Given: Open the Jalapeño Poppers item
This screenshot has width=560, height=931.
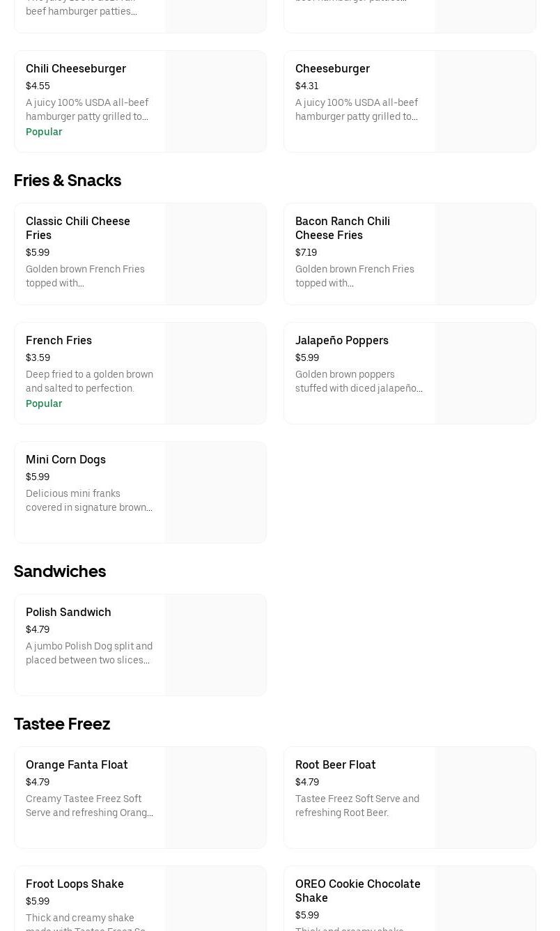Looking at the screenshot, I should point(342,340).
